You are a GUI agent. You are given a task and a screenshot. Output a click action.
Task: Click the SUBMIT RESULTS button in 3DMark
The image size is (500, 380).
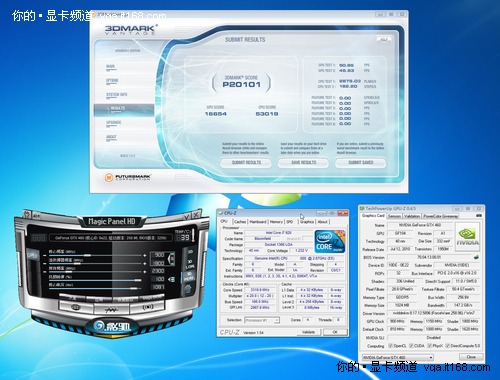pos(246,163)
